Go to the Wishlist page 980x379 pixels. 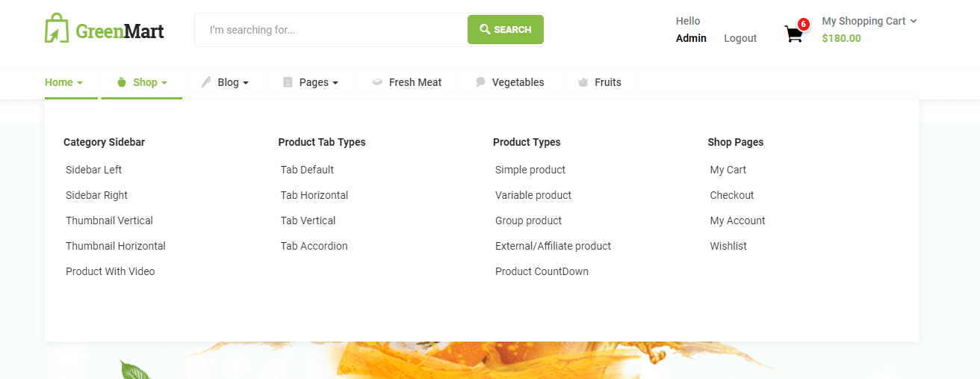(x=728, y=246)
